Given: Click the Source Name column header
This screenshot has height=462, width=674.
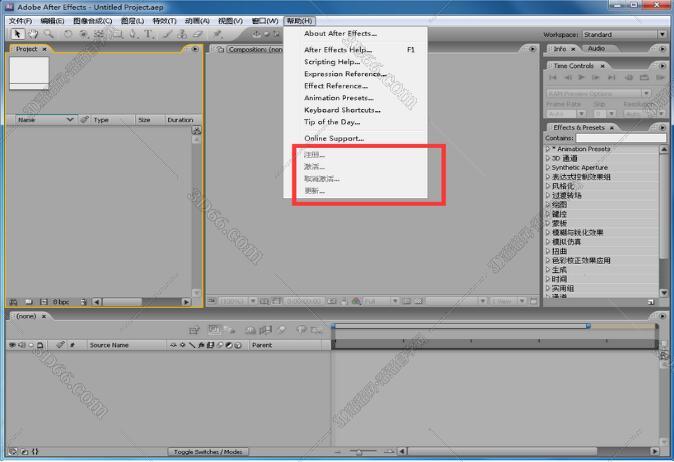Looking at the screenshot, I should tap(109, 345).
